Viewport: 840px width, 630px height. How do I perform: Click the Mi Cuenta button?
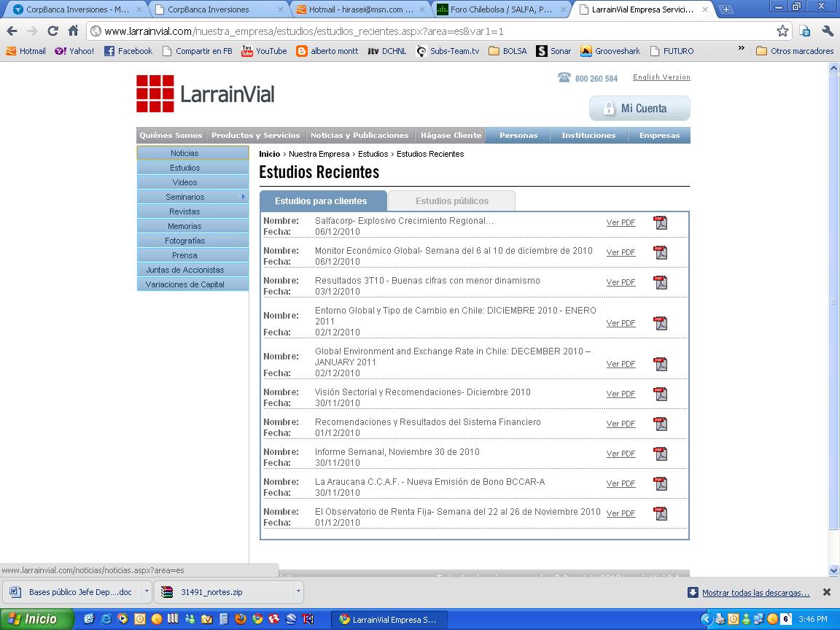point(639,108)
